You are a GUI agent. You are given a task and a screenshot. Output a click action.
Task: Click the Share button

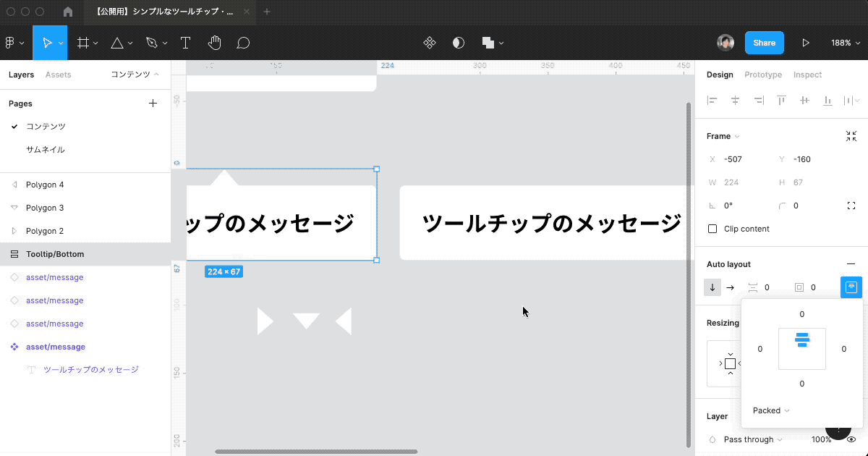tap(764, 43)
